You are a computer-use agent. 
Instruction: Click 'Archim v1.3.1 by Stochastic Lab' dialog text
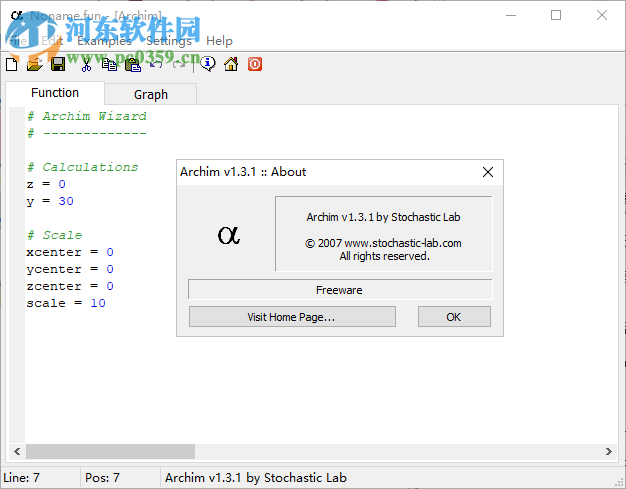383,217
